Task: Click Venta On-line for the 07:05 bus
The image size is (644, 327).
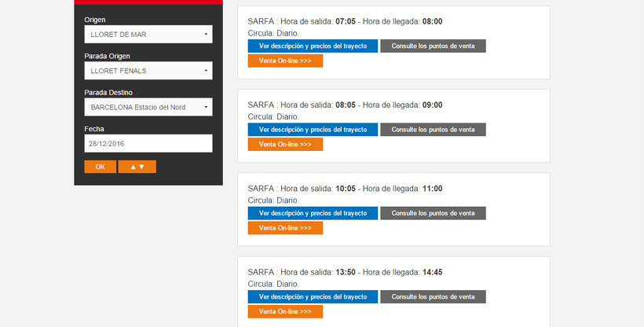Action: pyautogui.click(x=285, y=61)
